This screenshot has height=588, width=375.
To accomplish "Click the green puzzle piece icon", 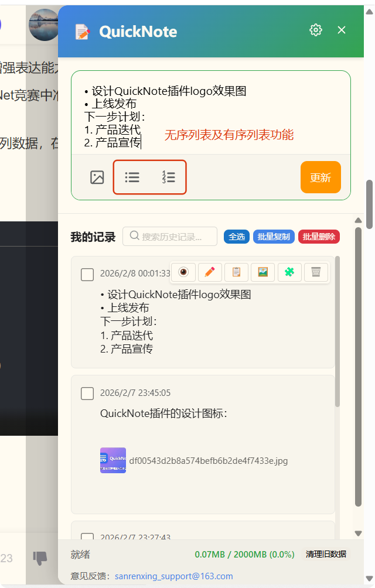I will (289, 272).
